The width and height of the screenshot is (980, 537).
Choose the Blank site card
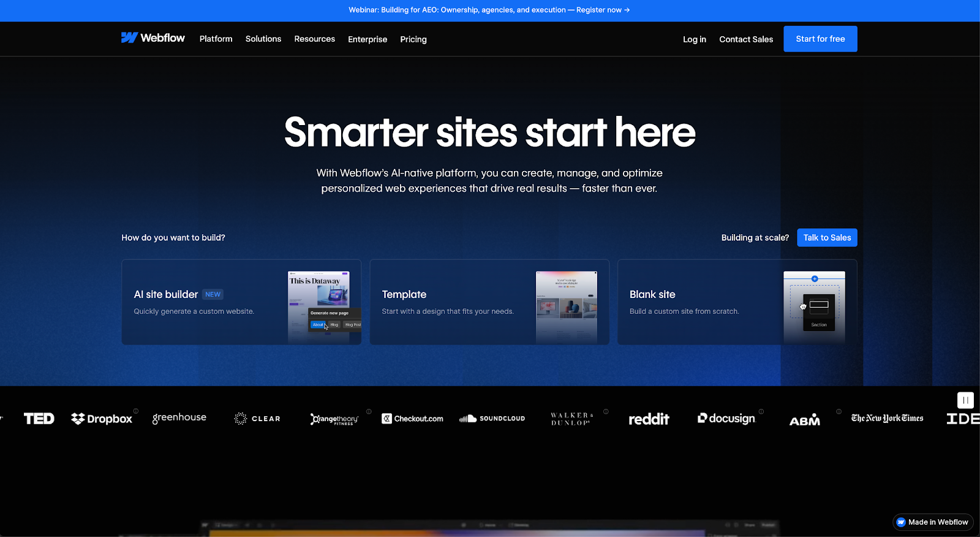click(x=737, y=302)
